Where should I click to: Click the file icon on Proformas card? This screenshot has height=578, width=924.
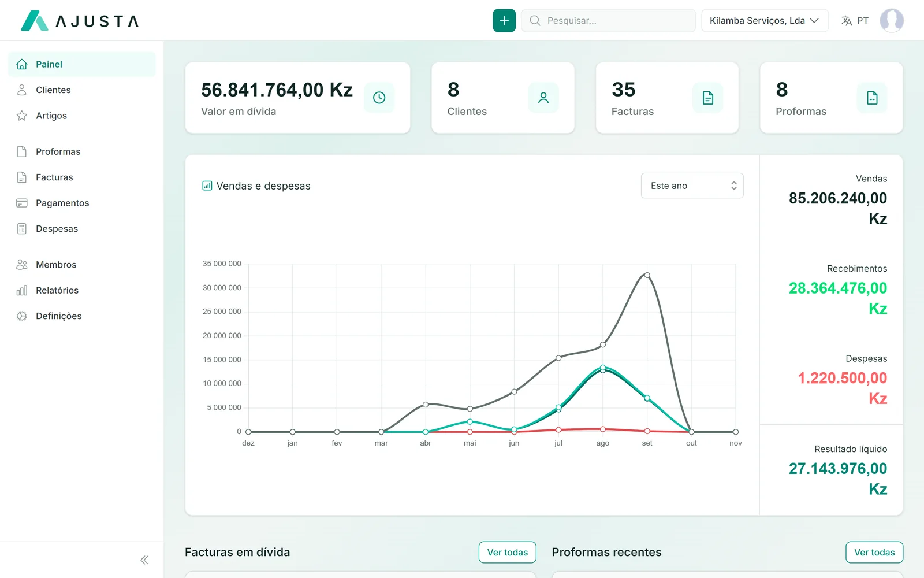point(872,98)
